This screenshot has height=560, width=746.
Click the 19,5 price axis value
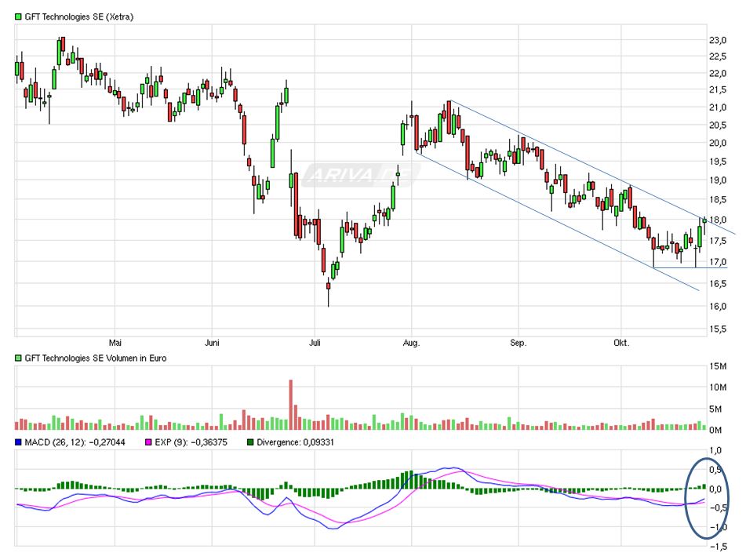tap(718, 162)
